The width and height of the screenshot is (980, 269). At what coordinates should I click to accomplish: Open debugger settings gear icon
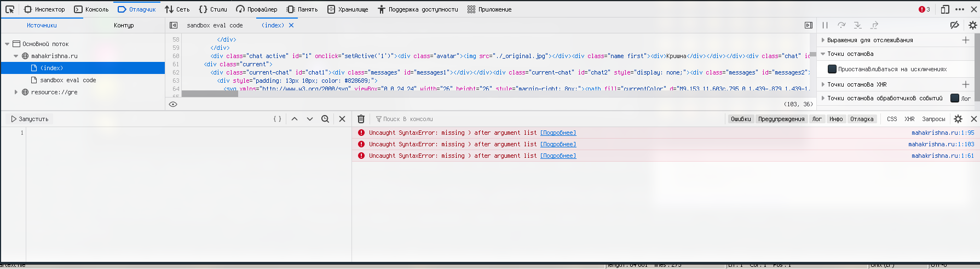(973, 25)
